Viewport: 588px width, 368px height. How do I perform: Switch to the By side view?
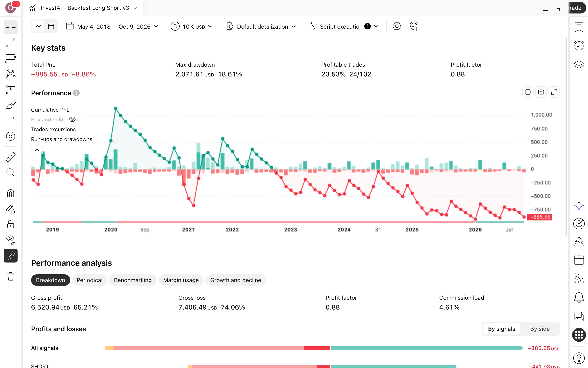tap(540, 329)
